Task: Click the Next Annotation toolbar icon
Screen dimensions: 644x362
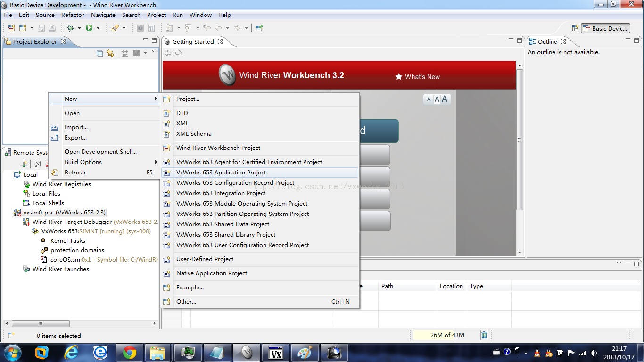Action: click(x=170, y=28)
